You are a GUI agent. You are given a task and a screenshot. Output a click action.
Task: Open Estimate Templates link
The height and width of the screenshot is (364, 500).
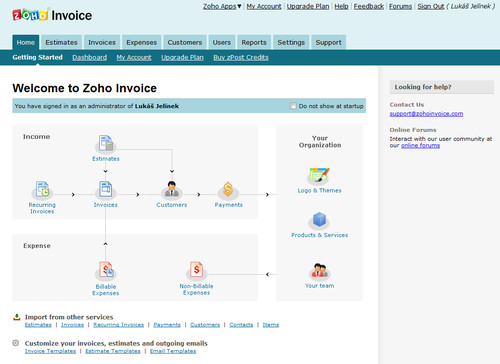[113, 351]
